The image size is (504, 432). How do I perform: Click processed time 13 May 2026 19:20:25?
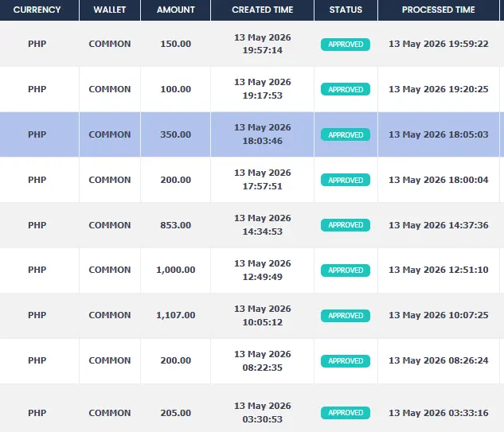[439, 89]
